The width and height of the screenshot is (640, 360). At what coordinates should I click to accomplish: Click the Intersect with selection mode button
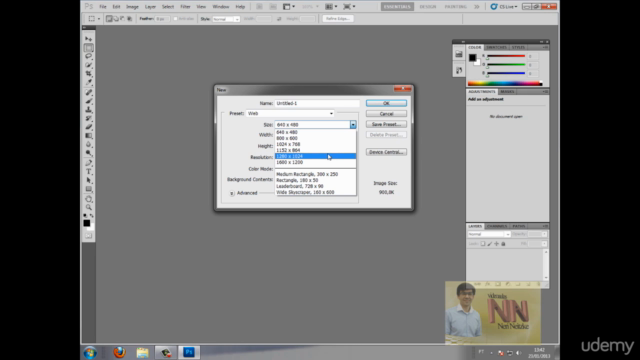(129, 19)
